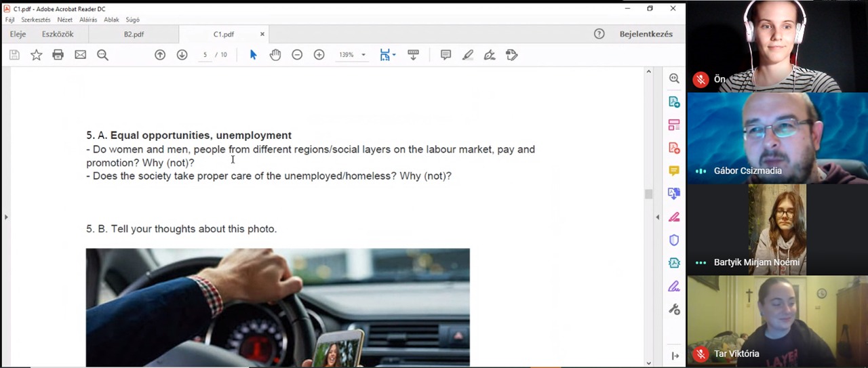The height and width of the screenshot is (368, 868).
Task: Open purple signature tool in right pane
Action: 674,286
